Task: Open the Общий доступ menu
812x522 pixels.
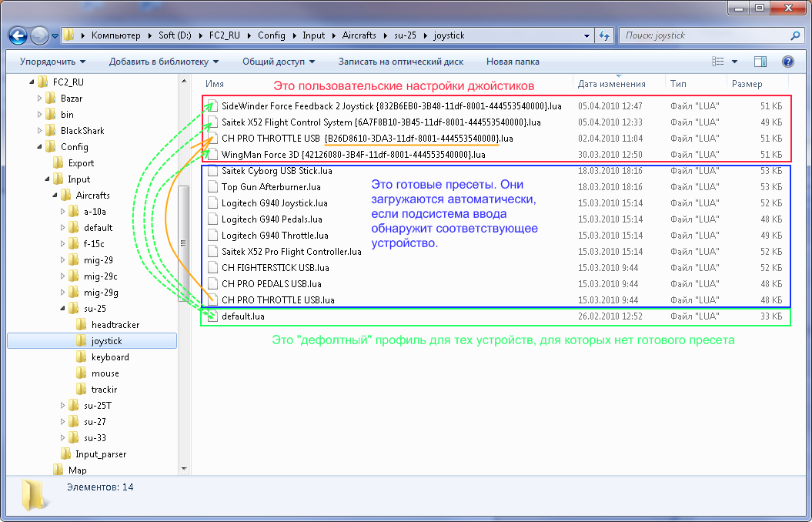Action: (x=279, y=62)
